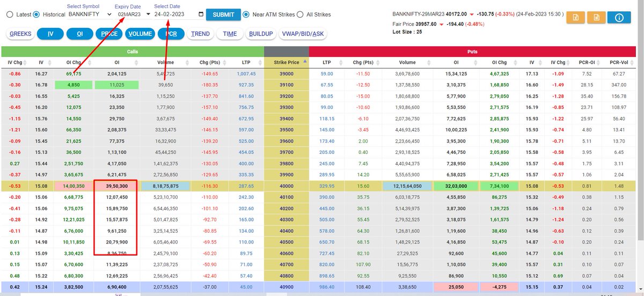Viewport: 644px width, 296px height.
Task: Enable the VWAP/BID/ASK columns
Action: click(x=302, y=34)
